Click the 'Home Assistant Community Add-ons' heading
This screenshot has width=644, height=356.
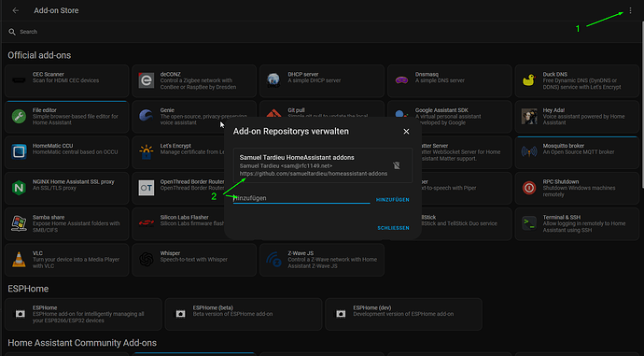coord(82,343)
